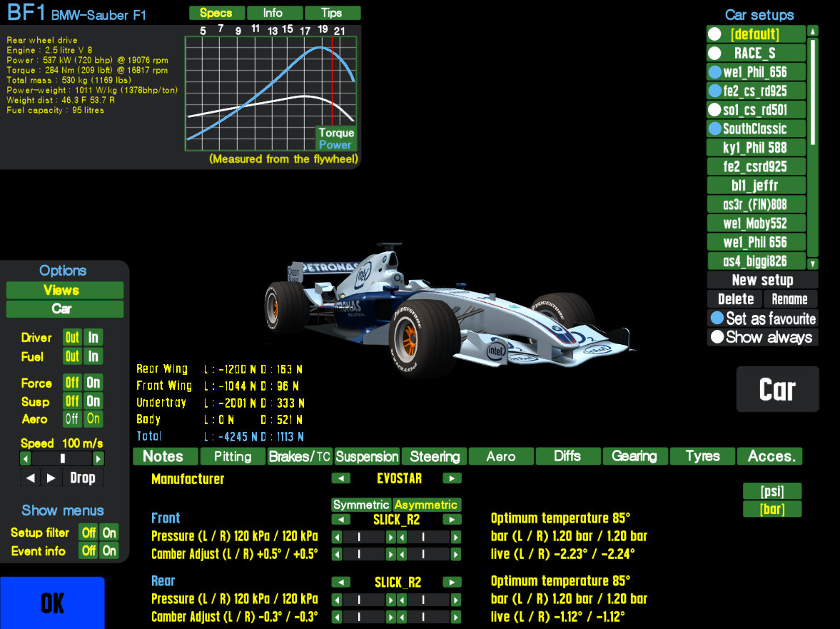The width and height of the screenshot is (840, 629).
Task: Switch to Aero tab
Action: (x=502, y=456)
